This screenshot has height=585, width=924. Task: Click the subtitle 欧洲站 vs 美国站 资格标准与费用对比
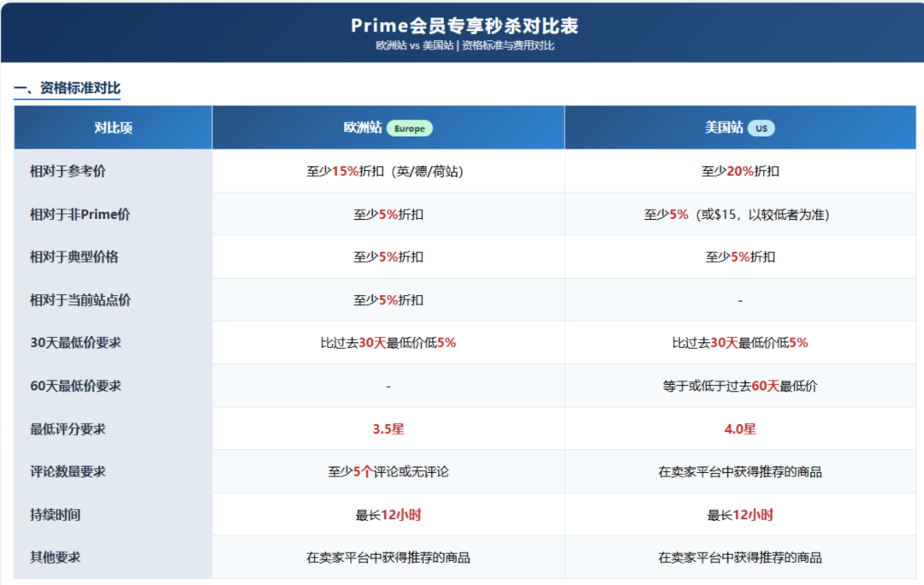tap(465, 45)
